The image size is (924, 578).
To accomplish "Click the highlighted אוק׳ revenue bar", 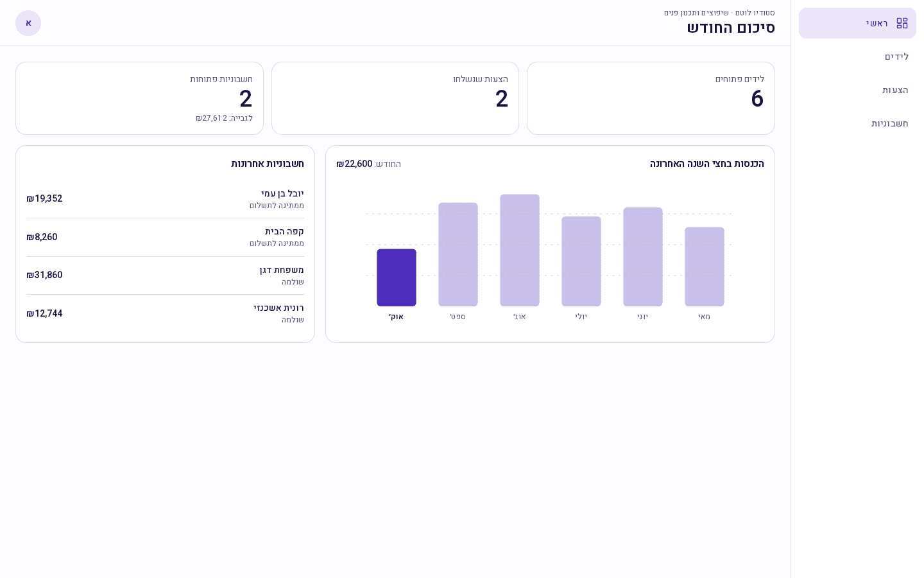I will click(397, 277).
